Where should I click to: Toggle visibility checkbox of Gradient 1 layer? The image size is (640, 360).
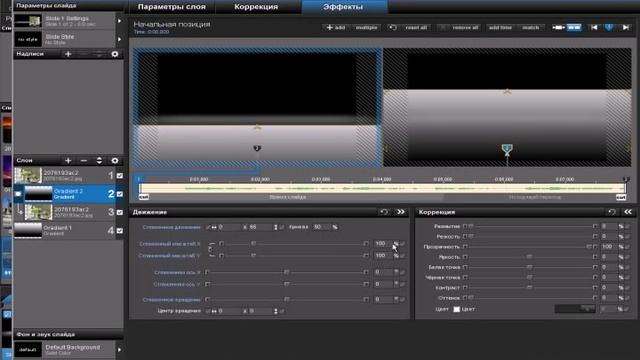(120, 231)
